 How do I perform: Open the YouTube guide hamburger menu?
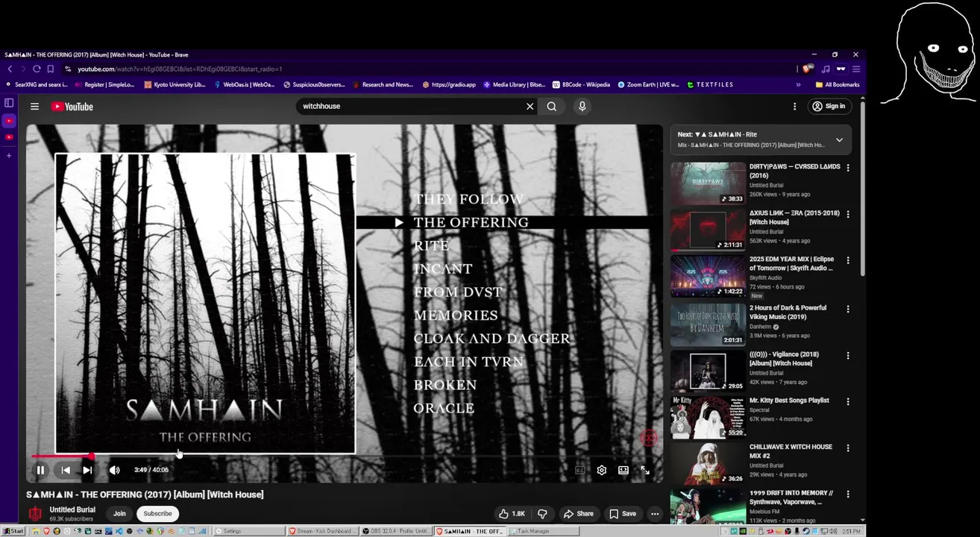point(34,107)
